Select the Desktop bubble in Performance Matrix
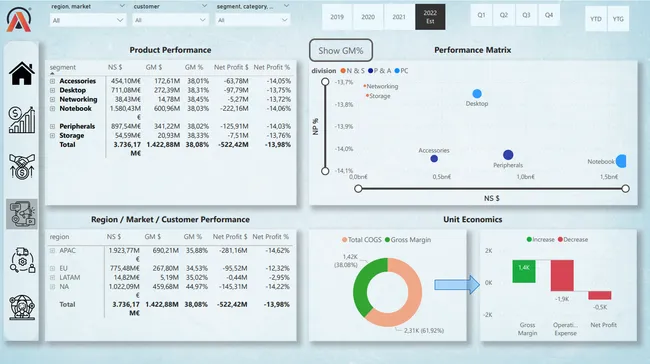 (477, 94)
